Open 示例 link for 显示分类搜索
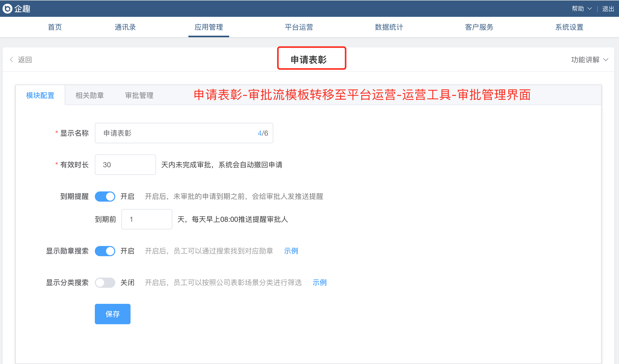Viewport: 619px width, 364px height. (x=319, y=282)
